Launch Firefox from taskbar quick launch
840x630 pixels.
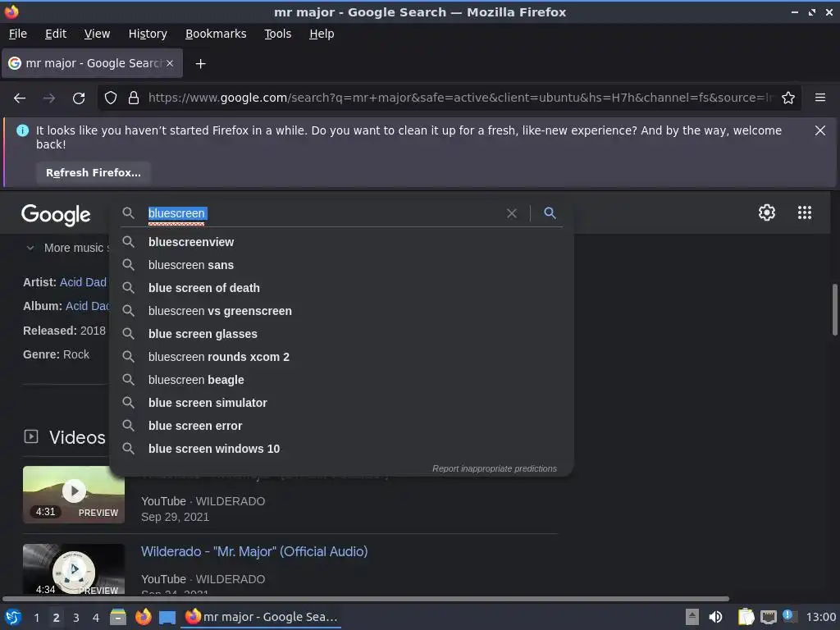point(143,617)
